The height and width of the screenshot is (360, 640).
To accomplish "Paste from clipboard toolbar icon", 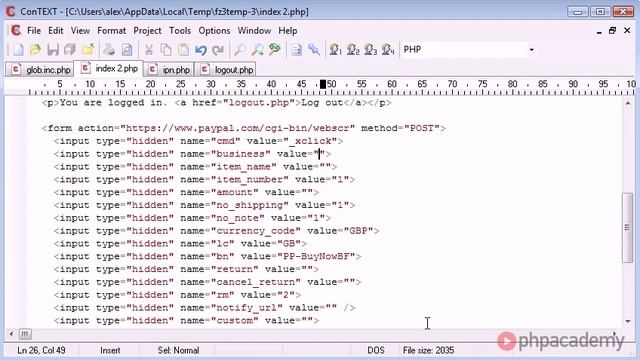I will pyautogui.click(x=183, y=50).
